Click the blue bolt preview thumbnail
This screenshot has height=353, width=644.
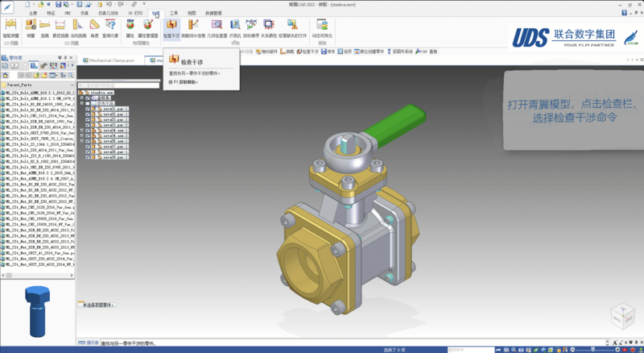(x=37, y=311)
